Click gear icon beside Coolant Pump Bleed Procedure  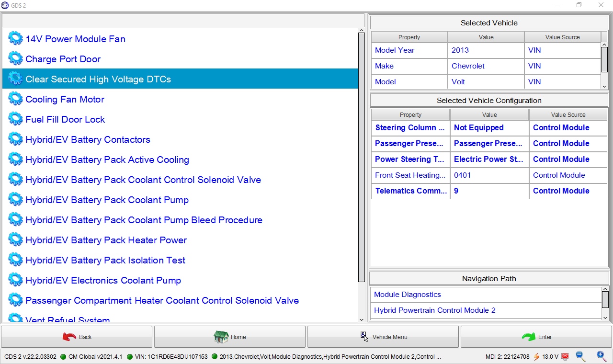tap(15, 220)
